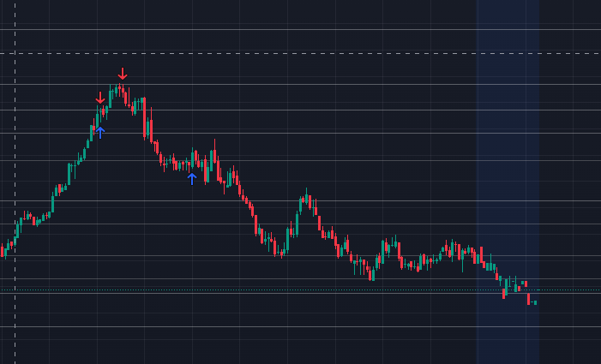Viewport: 601px width, 364px height.
Task: Select the top candle of the second smaller peak
Action: [305, 199]
